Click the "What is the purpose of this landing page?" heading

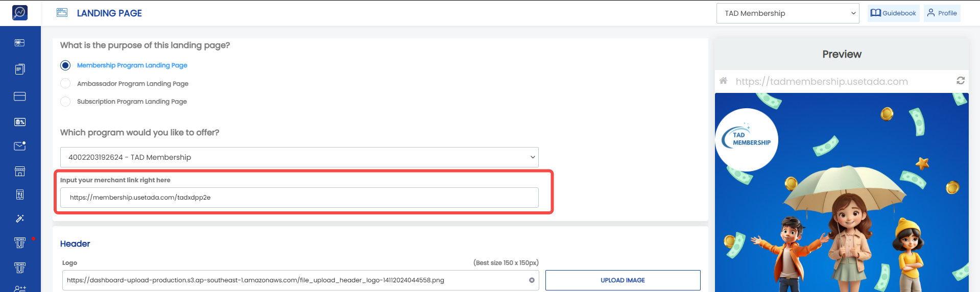point(145,45)
